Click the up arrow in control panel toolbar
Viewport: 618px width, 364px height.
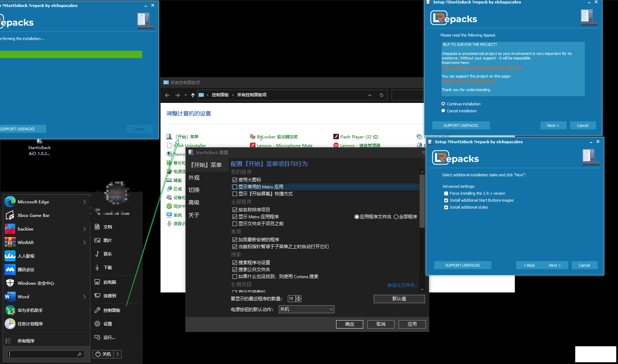pyautogui.click(x=193, y=95)
